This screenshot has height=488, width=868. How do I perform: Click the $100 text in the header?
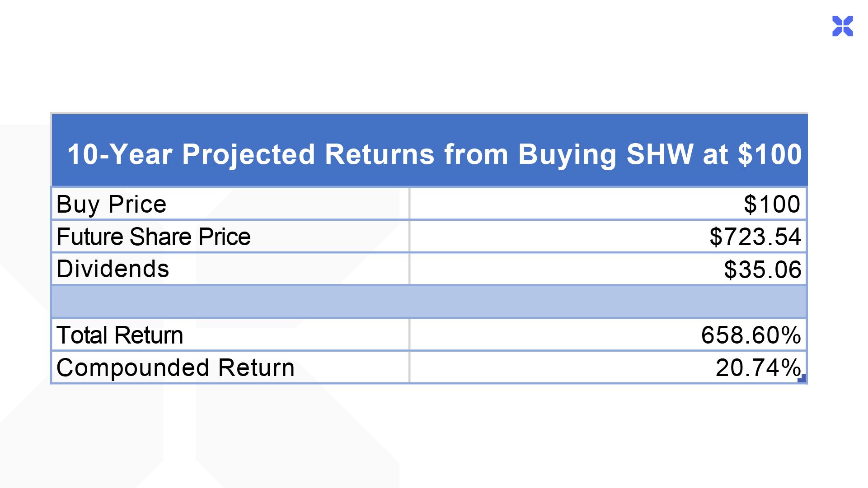tap(769, 154)
